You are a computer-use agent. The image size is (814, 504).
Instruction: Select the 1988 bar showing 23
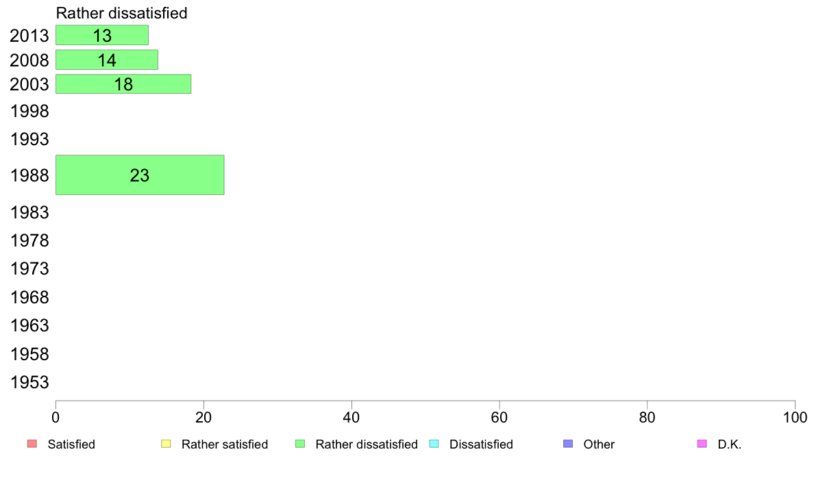tap(140, 175)
